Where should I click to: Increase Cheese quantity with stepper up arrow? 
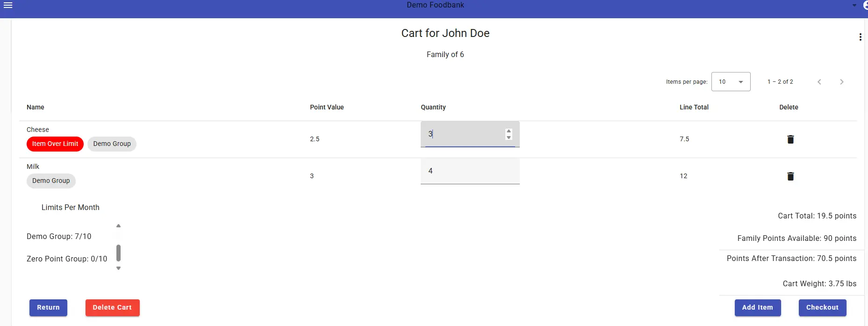[509, 131]
